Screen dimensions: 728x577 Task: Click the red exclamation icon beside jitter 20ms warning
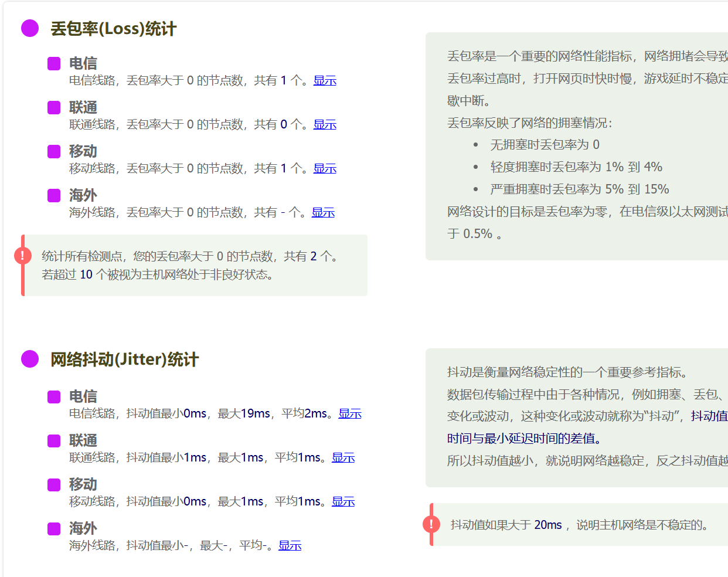431,524
